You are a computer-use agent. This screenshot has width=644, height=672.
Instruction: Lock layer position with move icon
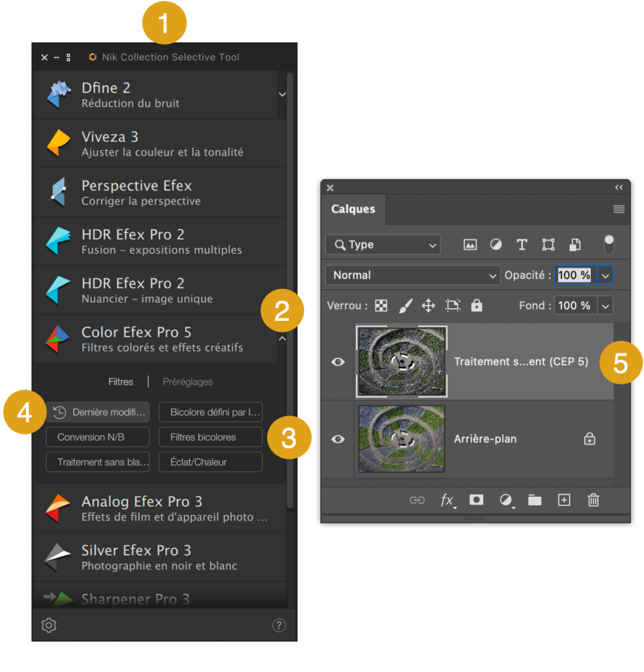pyautogui.click(x=428, y=306)
